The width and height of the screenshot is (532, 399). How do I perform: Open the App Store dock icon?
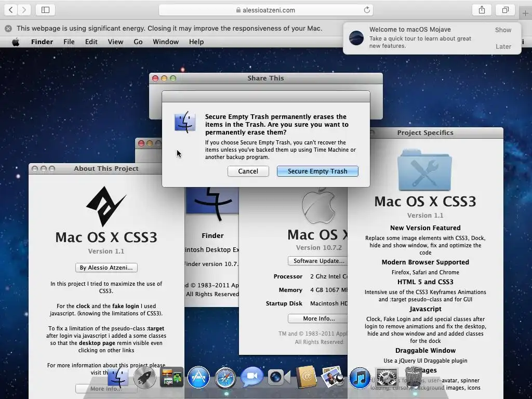tap(198, 377)
